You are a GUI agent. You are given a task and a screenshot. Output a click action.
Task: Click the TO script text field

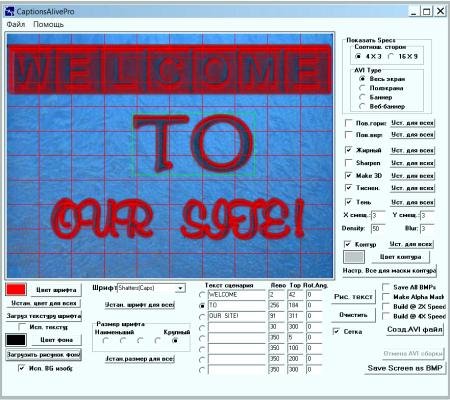236,305
